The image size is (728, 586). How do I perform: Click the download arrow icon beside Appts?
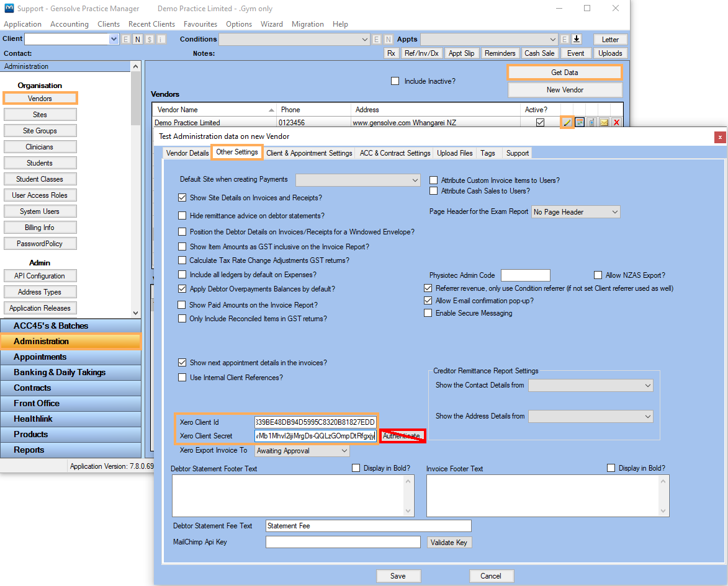(577, 39)
